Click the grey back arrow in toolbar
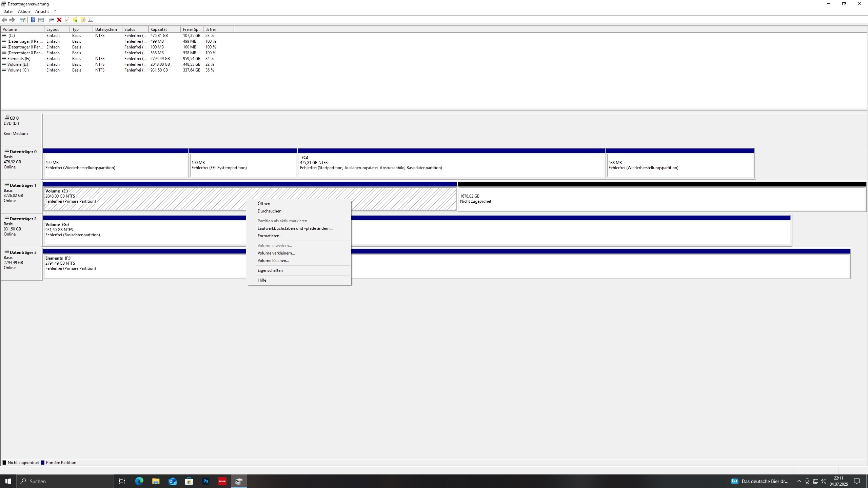This screenshot has width=868, height=488. 4,20
